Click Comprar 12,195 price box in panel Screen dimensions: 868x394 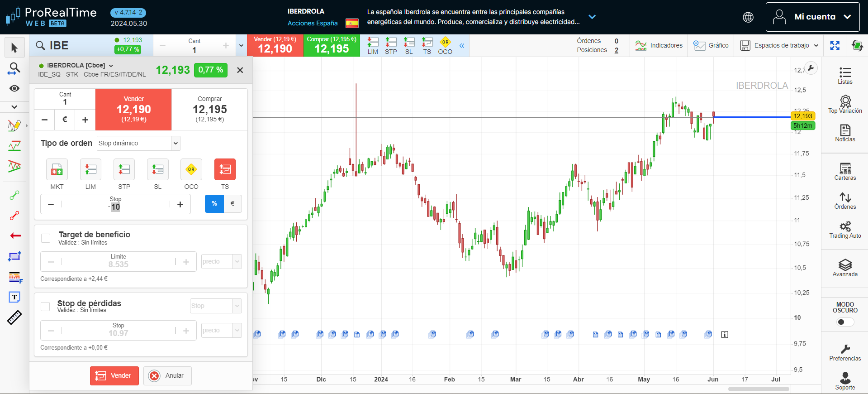[209, 109]
